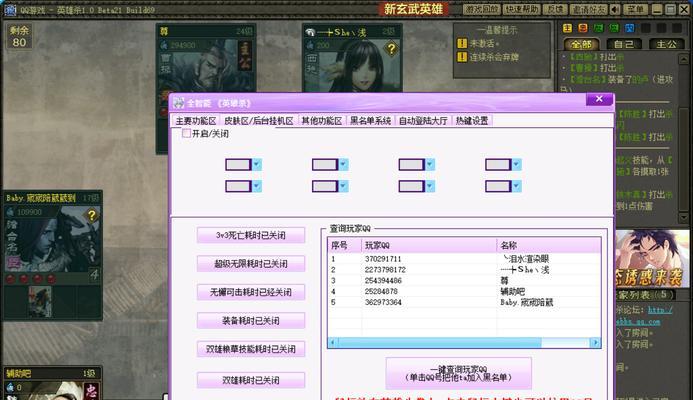Click the first green 反 identity icon

599,28
